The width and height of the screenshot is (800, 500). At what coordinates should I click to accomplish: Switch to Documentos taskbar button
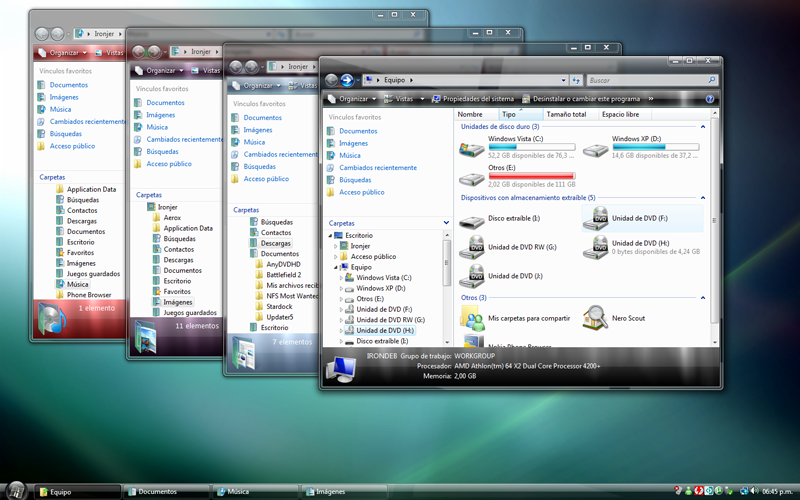167,492
